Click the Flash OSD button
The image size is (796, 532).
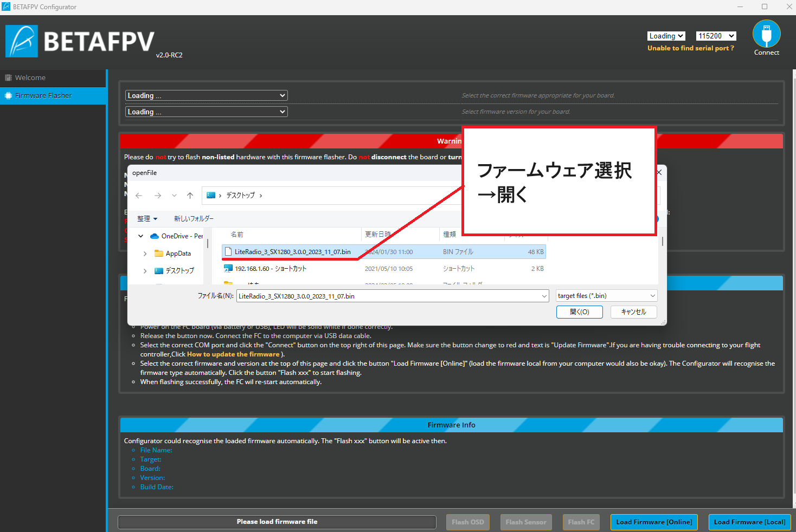pos(467,522)
